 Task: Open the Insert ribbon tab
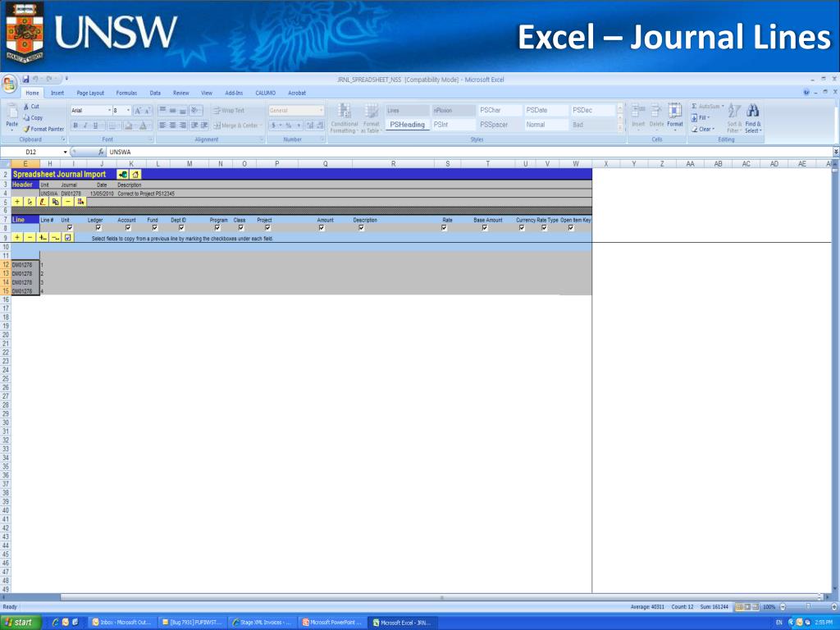(x=57, y=94)
